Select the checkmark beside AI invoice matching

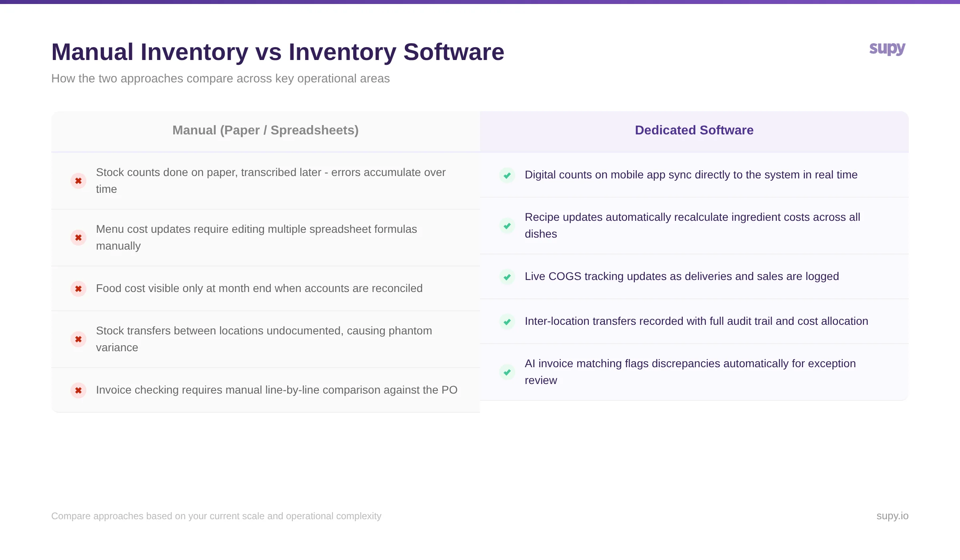pos(507,372)
